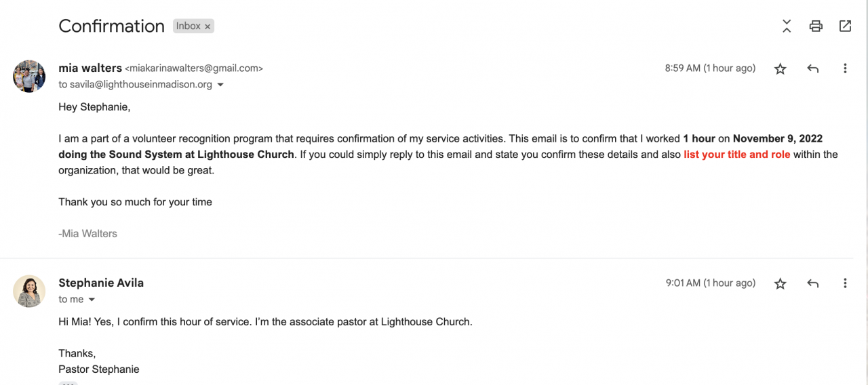Click the sender name Stephanie Avila
868x385 pixels.
coord(101,283)
